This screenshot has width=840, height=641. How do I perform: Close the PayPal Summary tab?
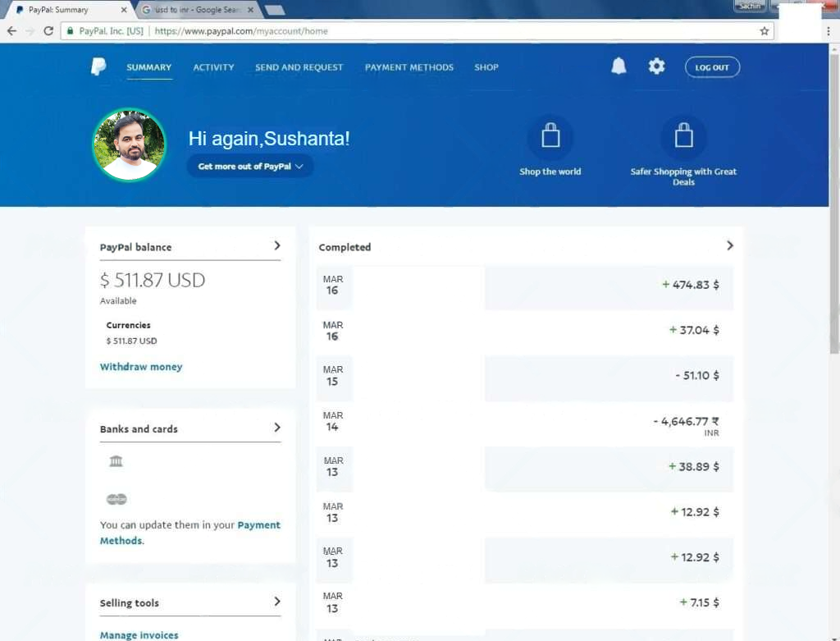124,10
